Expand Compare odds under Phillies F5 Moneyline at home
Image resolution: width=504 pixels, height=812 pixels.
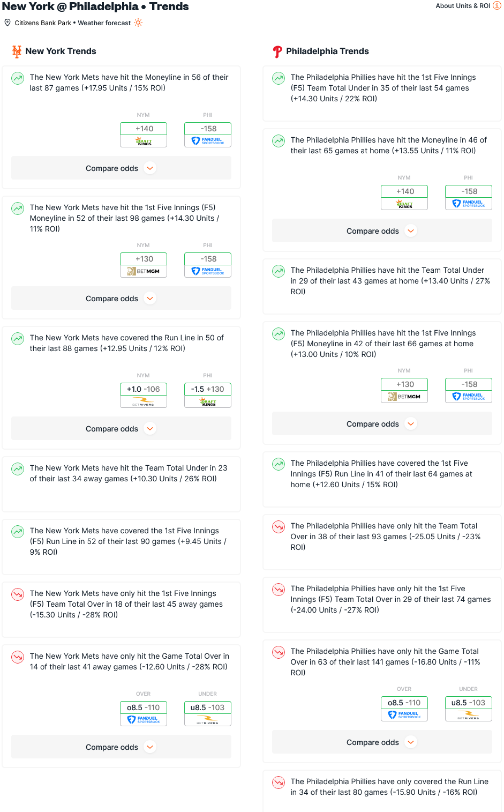382,423
